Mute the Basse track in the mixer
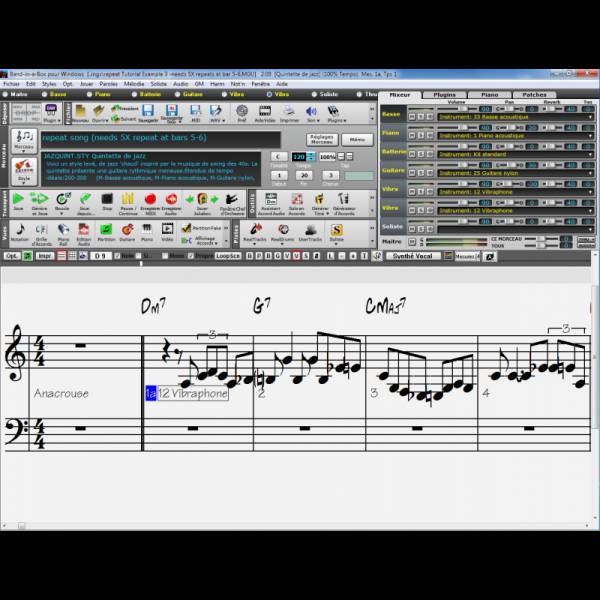 412,117
